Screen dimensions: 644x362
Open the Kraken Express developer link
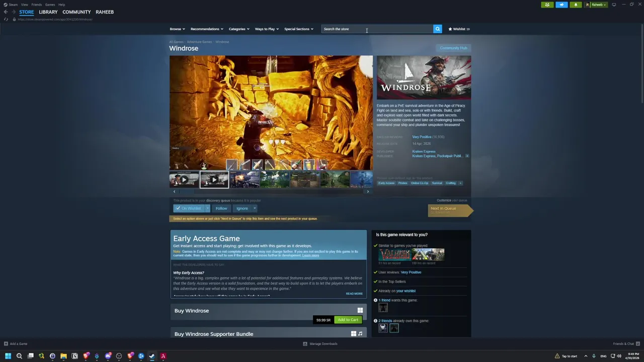point(424,151)
